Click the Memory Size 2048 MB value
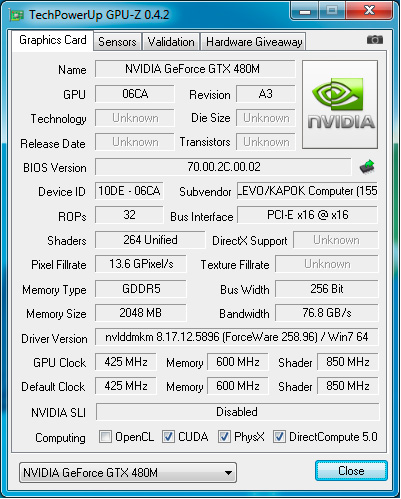The height and width of the screenshot is (499, 401). [141, 313]
